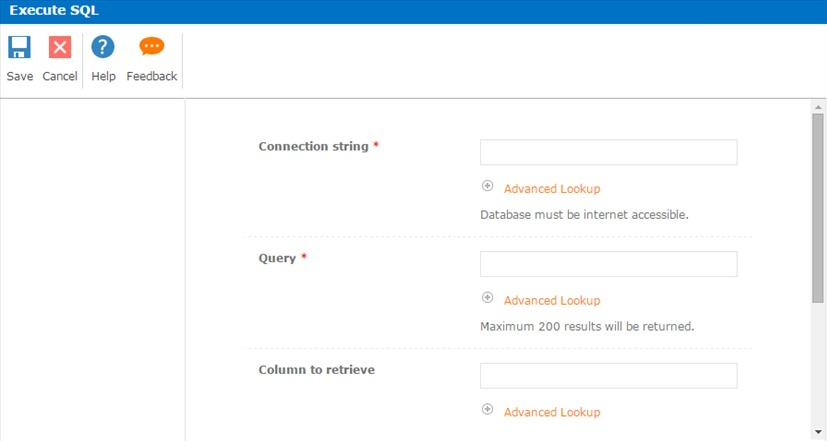The width and height of the screenshot is (827, 441).
Task: Open Advanced Lookup for Connection string
Action: [552, 189]
